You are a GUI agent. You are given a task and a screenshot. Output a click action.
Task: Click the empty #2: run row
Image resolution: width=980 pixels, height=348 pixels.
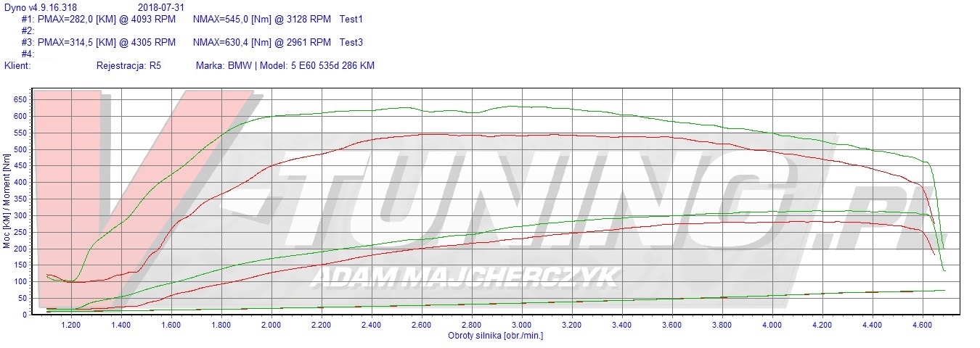pos(28,30)
